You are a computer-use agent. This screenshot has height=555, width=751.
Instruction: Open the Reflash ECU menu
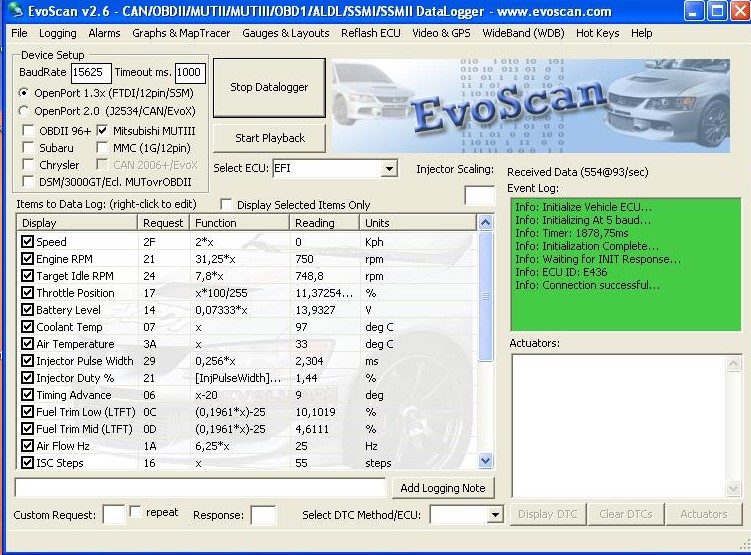click(371, 33)
